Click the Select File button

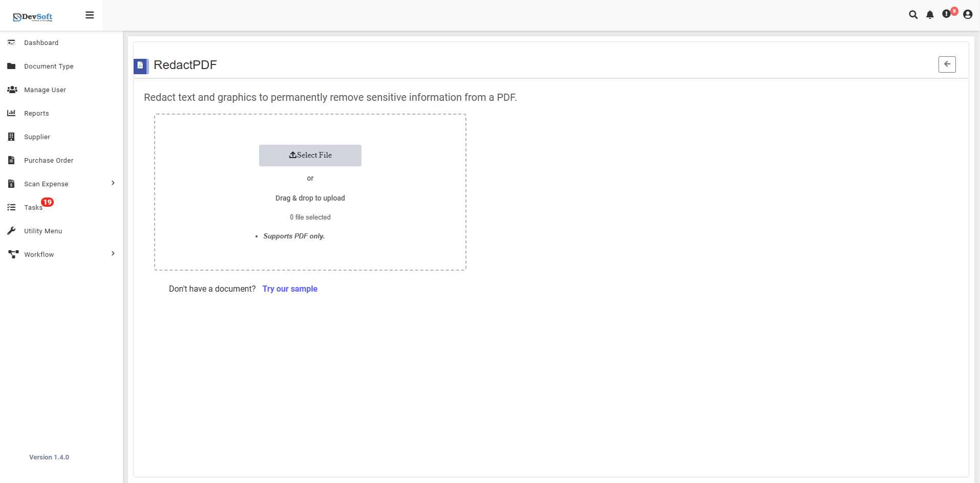310,155
